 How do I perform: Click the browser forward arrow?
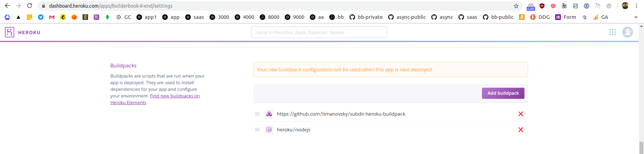pos(18,6)
